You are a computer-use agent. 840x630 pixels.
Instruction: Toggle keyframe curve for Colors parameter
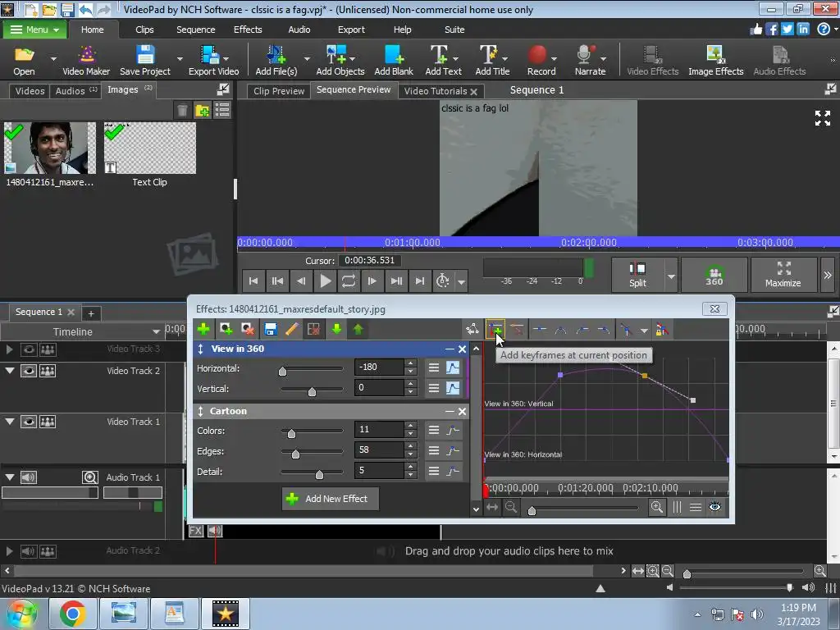[x=453, y=430]
